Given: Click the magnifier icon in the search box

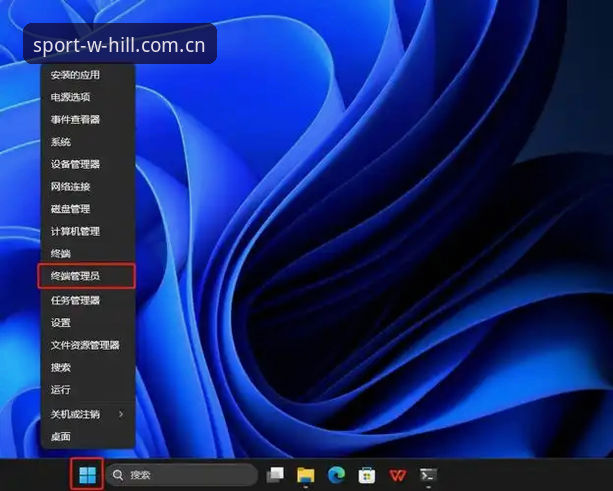Looking at the screenshot, I should pyautogui.click(x=118, y=475).
